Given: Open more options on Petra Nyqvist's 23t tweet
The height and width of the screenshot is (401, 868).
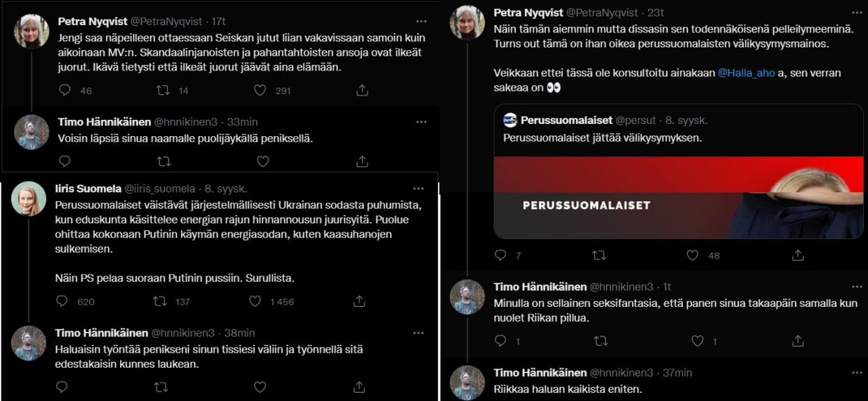Looking at the screenshot, I should tap(858, 12).
